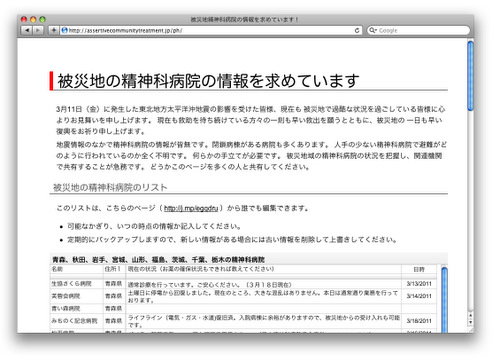This screenshot has height=362, width=500.
Task: Open the search magnifier dropdown in Google field
Action: (373, 30)
